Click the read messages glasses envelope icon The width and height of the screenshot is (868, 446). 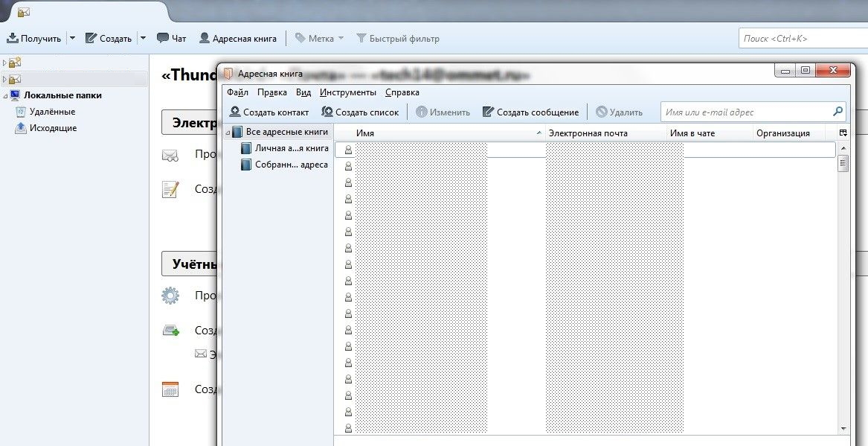click(x=170, y=155)
